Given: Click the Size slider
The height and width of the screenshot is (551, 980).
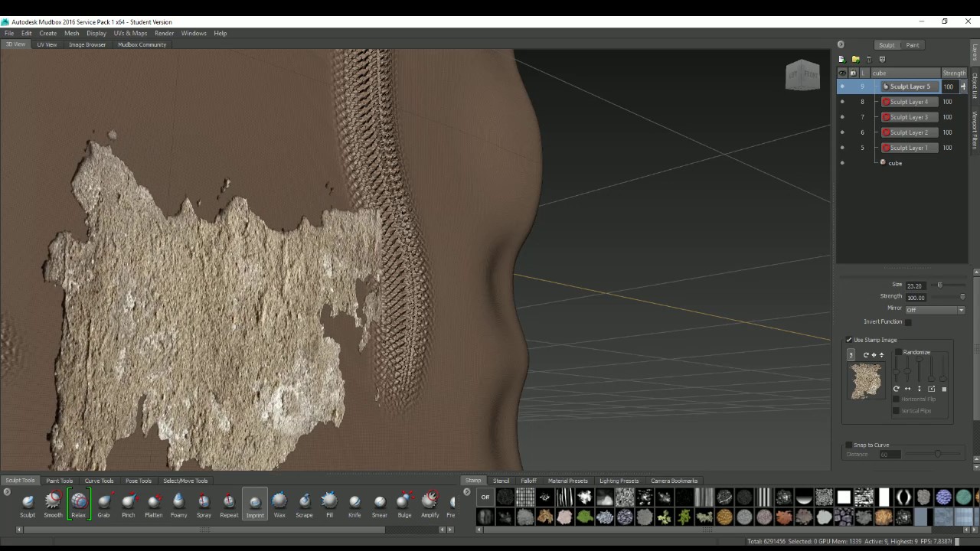Looking at the screenshot, I should 949,285.
